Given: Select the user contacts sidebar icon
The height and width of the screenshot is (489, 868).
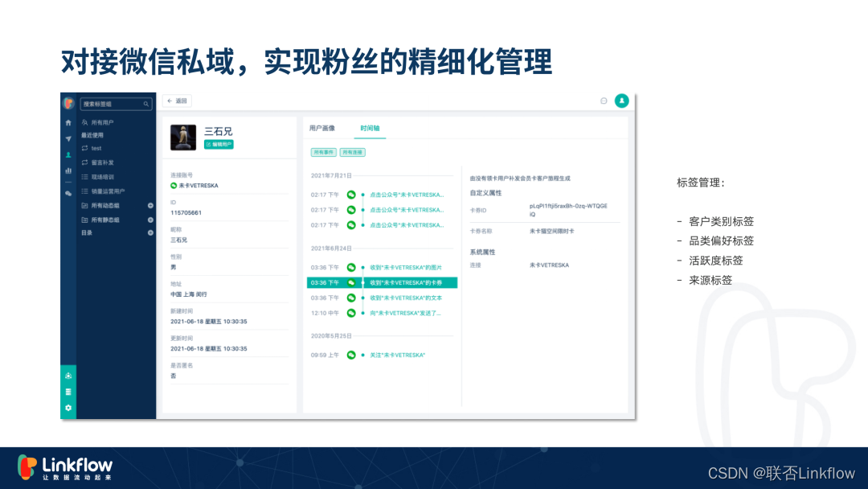Looking at the screenshot, I should point(68,155).
